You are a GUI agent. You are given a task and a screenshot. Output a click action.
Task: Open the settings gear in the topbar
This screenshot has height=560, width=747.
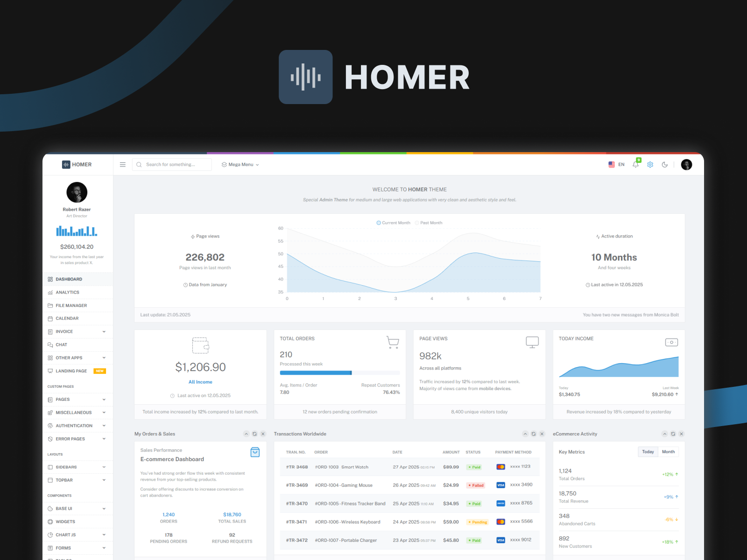650,164
